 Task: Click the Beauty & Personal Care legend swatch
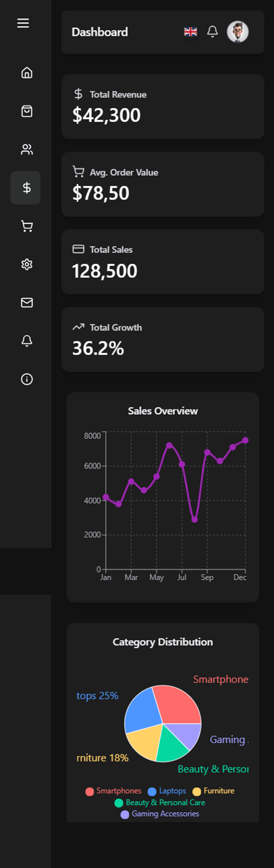(119, 803)
